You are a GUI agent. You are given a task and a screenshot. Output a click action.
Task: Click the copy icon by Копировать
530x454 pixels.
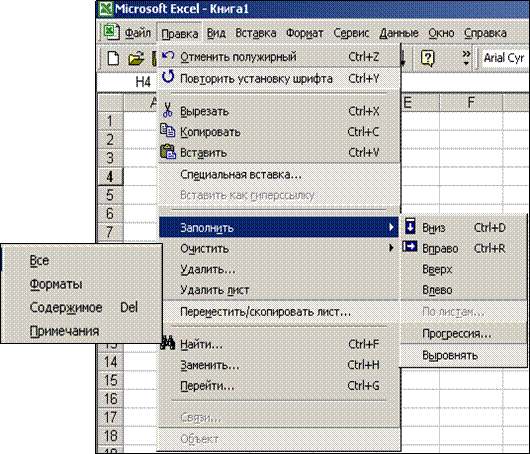tap(168, 130)
